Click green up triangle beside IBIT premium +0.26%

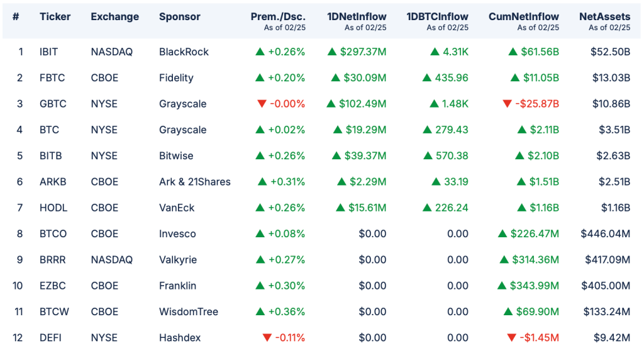coord(260,52)
